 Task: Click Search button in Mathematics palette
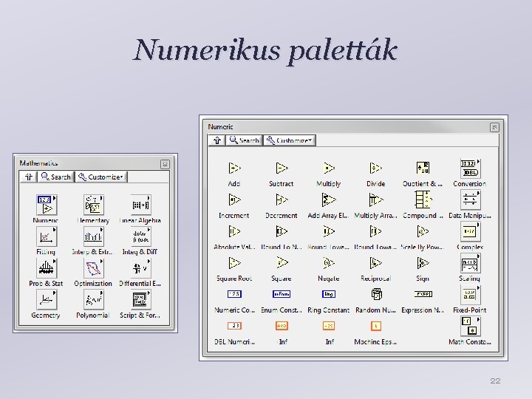pos(55,177)
